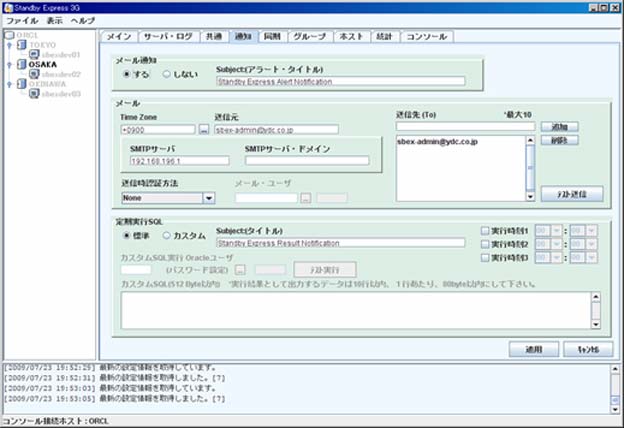Select sbex-admin@ydc.co.jp in the recipient list
The width and height of the screenshot is (624, 428).
click(x=437, y=142)
